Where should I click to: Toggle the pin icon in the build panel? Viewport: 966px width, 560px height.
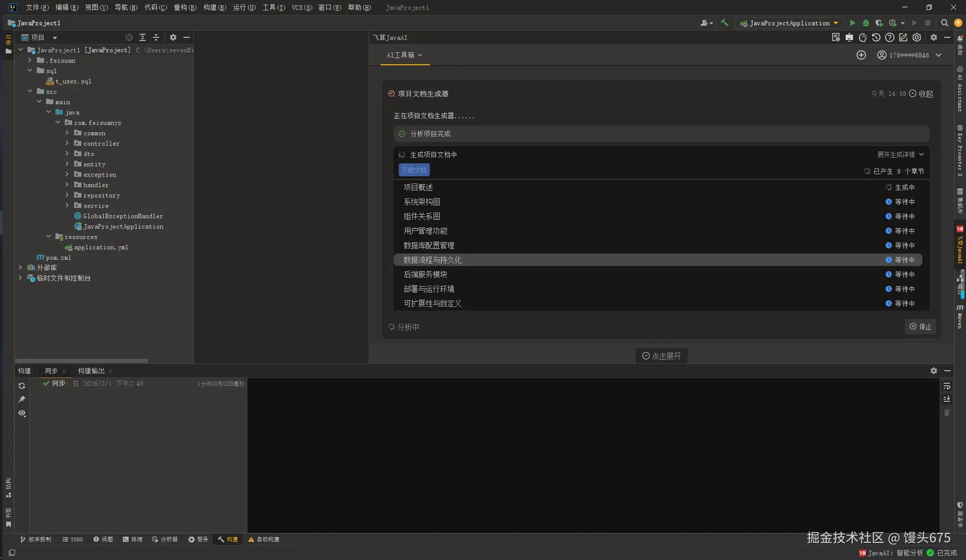click(22, 399)
